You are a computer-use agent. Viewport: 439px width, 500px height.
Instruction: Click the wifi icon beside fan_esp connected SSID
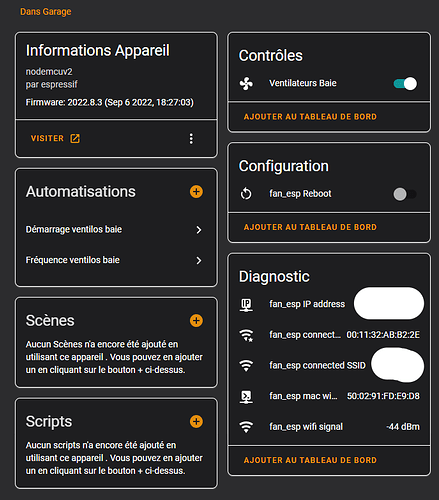(246, 366)
